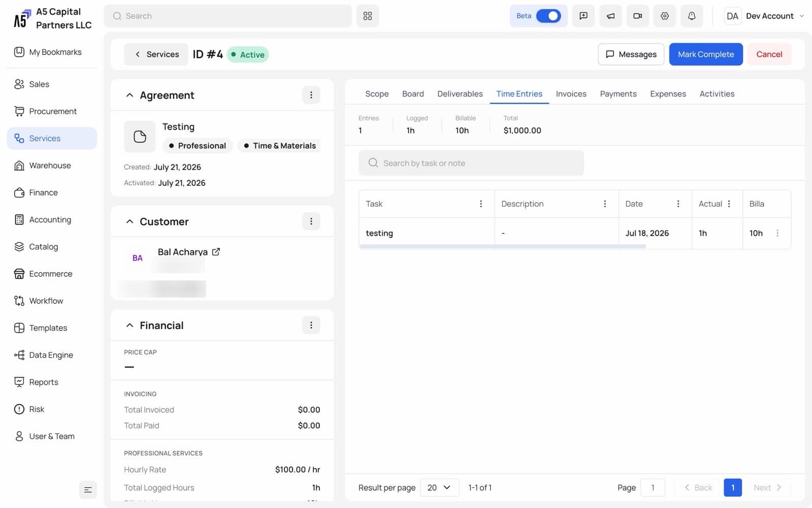
Task: Toggle the Beta switch
Action: coord(548,16)
